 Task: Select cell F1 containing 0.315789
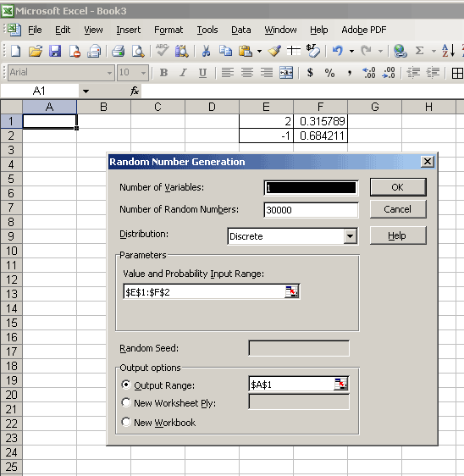tap(320, 121)
